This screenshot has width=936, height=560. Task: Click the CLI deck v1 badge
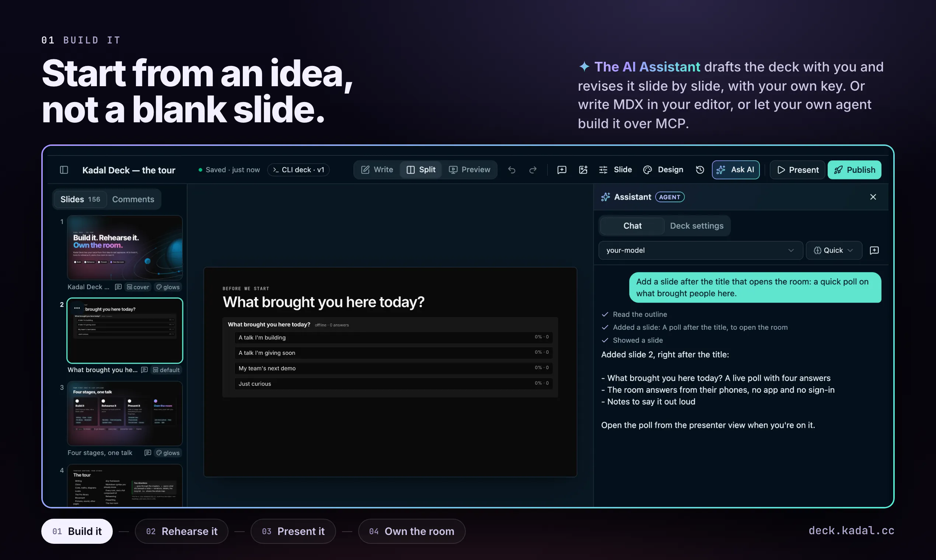298,170
